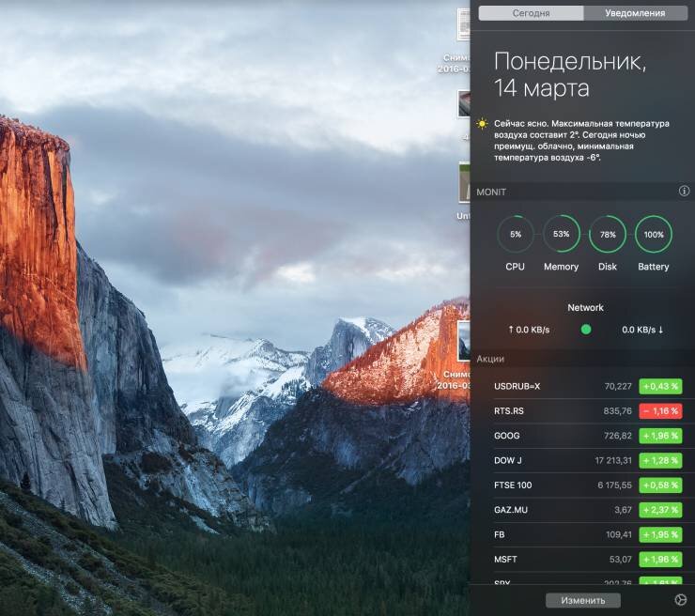Image resolution: width=695 pixels, height=616 pixels.
Task: Click the Disk label in MONIT
Action: 608,267
